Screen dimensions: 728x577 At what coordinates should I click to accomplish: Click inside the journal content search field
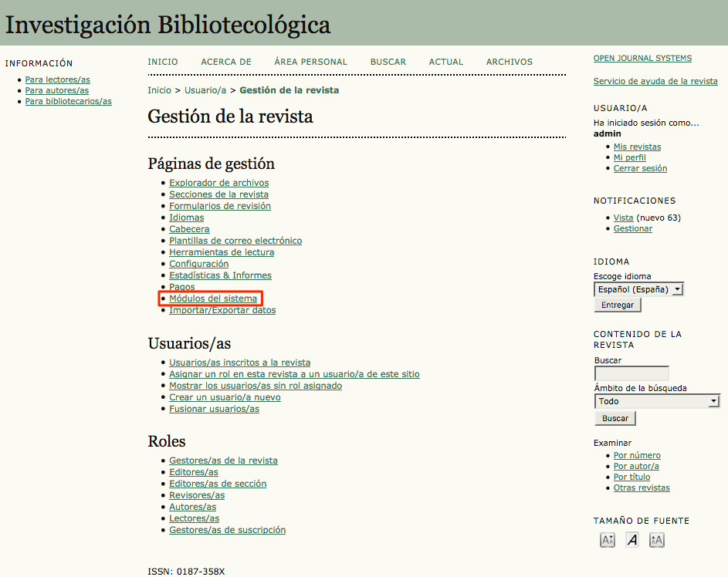click(631, 373)
